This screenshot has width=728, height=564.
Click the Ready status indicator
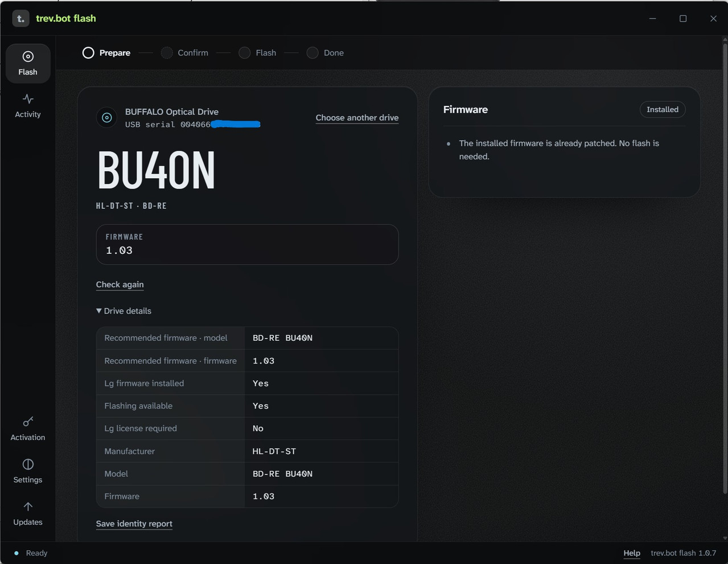pos(31,553)
